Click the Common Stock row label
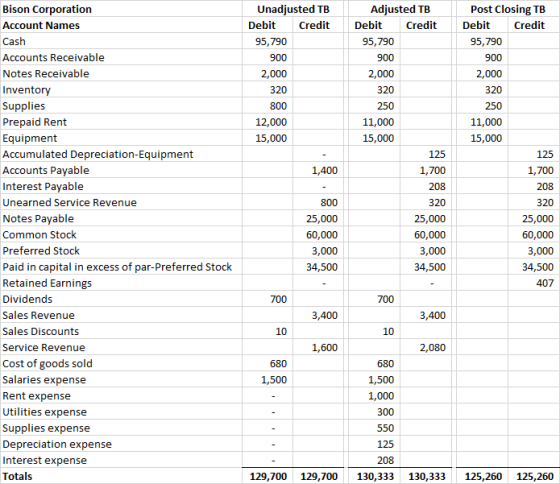Image resolution: width=560 pixels, height=484 pixels. [x=39, y=235]
